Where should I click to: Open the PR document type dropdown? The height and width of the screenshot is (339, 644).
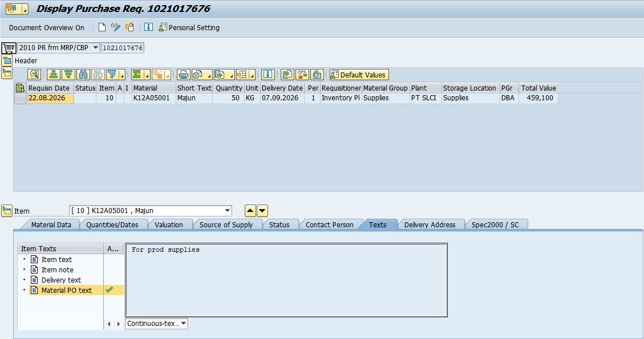coord(95,48)
